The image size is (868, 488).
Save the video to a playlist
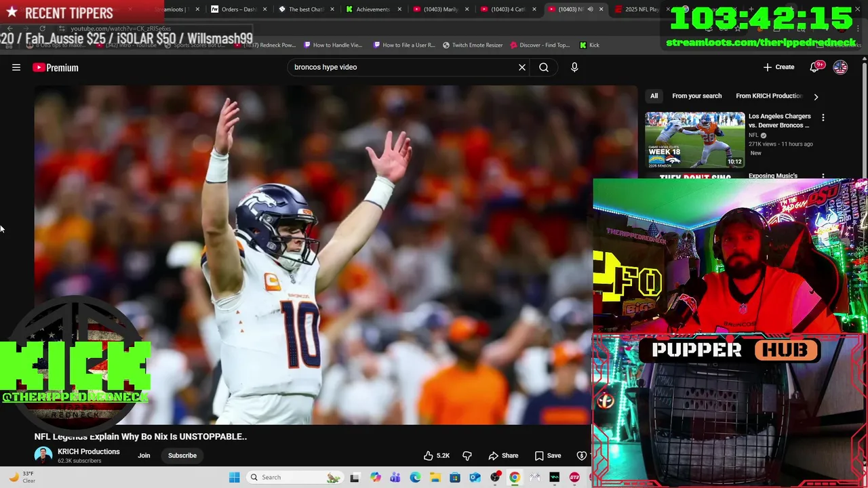[548, 455]
